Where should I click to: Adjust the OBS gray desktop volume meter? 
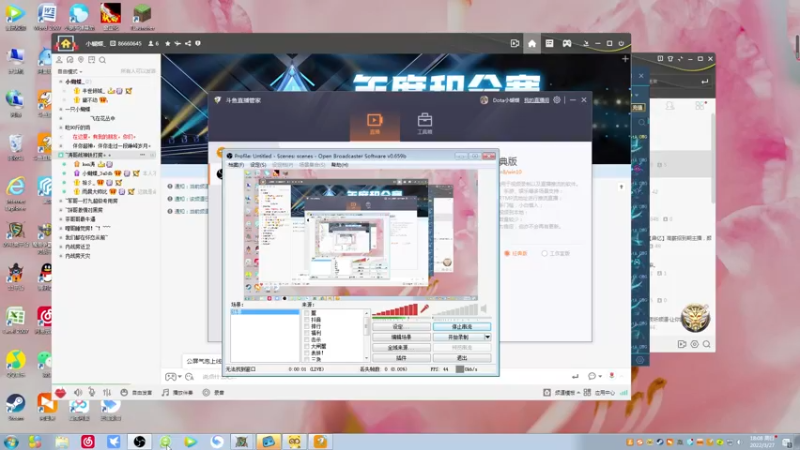pyautogui.click(x=455, y=310)
